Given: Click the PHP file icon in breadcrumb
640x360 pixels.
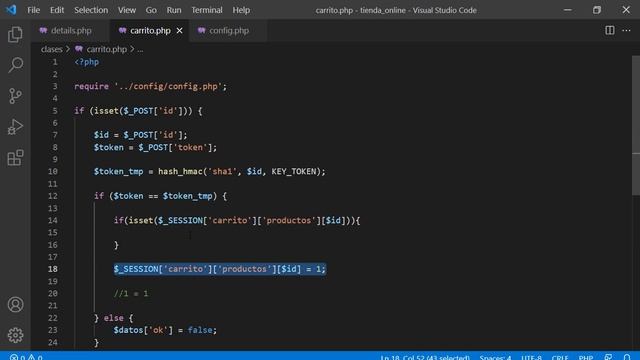Looking at the screenshot, I should click(79, 49).
